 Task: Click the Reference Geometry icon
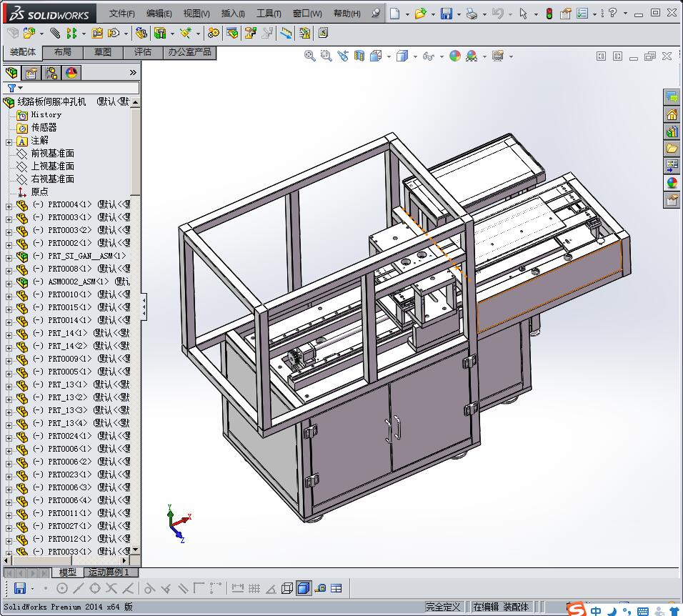click(186, 33)
